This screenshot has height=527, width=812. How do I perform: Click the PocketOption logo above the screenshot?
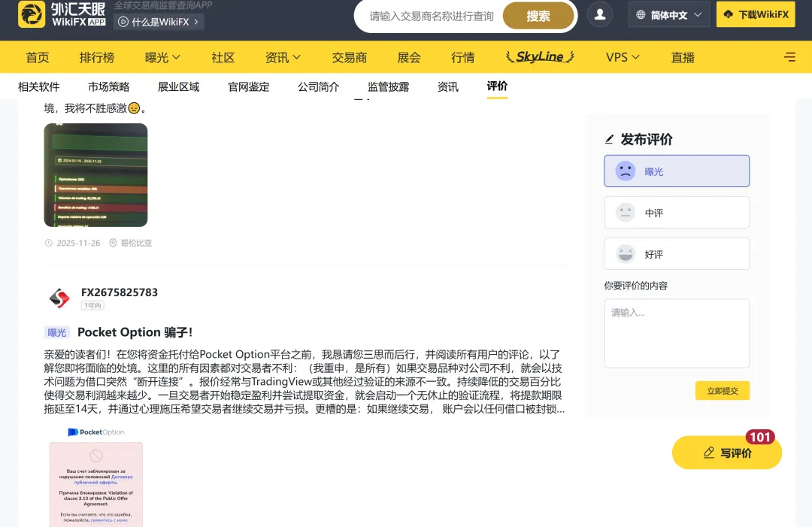pyautogui.click(x=96, y=432)
